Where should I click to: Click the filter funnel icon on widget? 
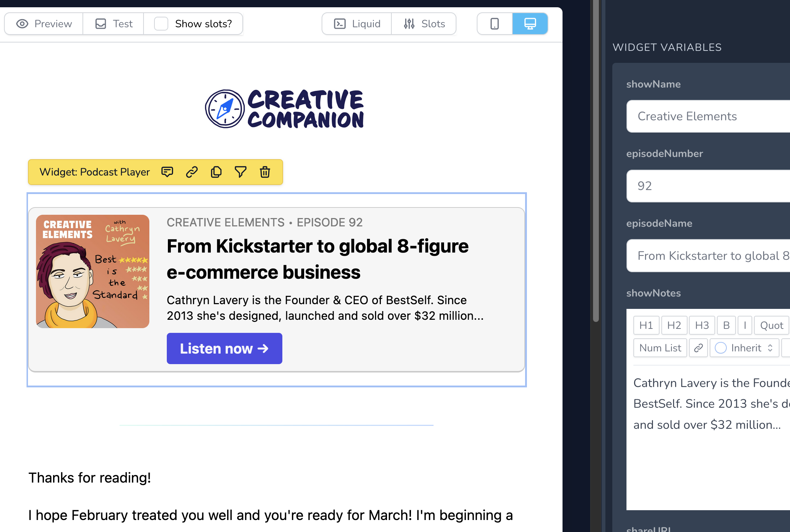coord(241,172)
